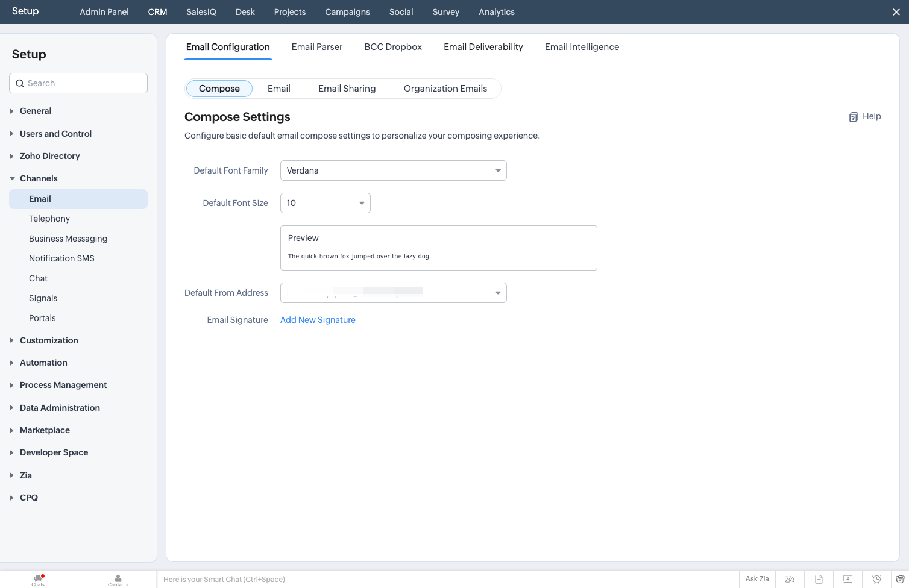909x588 pixels.
Task: Expand the CPQ section
Action: pyautogui.click(x=28, y=498)
